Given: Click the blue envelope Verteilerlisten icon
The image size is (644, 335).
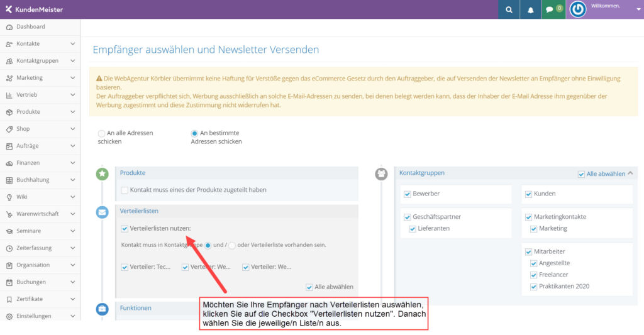Looking at the screenshot, I should coord(103,212).
